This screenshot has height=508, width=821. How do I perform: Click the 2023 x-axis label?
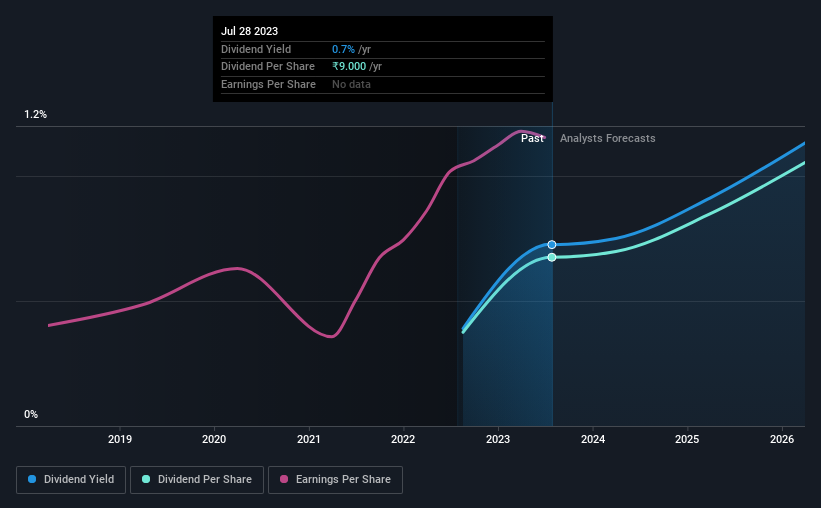(498, 439)
